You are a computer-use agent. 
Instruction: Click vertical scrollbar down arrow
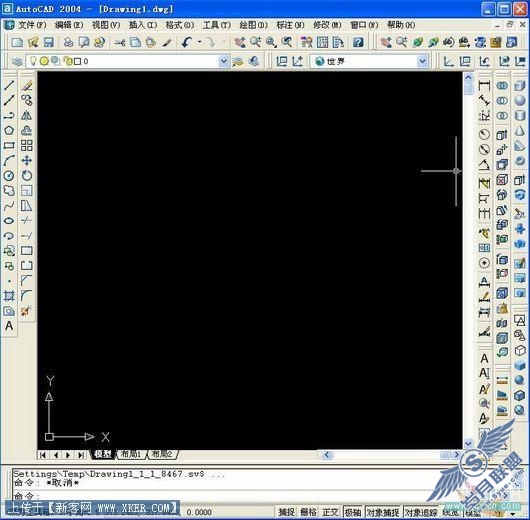tap(468, 443)
